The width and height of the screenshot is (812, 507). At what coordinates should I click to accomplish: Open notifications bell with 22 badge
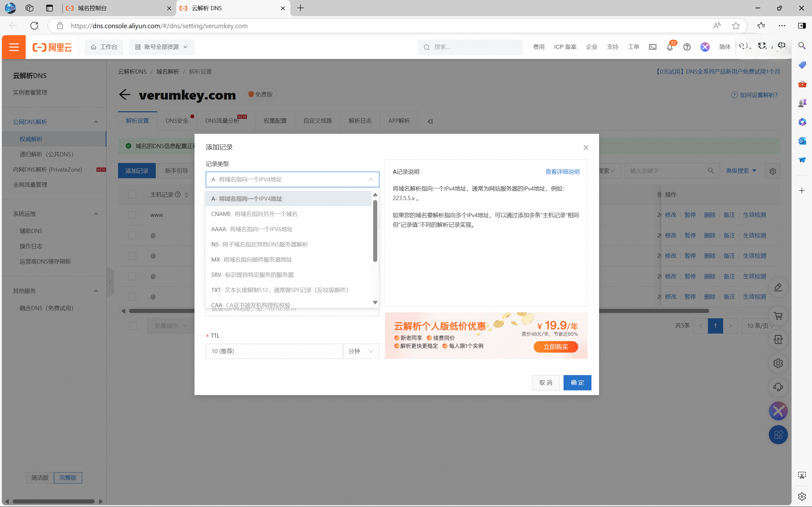pos(670,47)
